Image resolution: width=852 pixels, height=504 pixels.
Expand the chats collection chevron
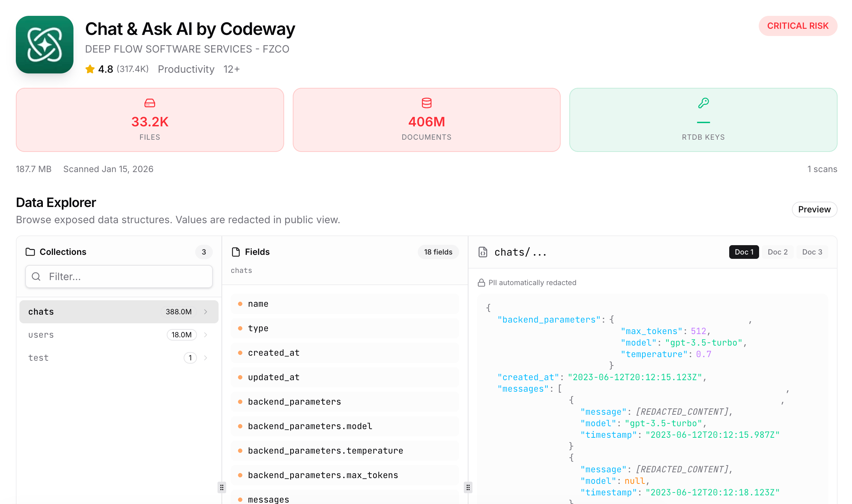206,312
